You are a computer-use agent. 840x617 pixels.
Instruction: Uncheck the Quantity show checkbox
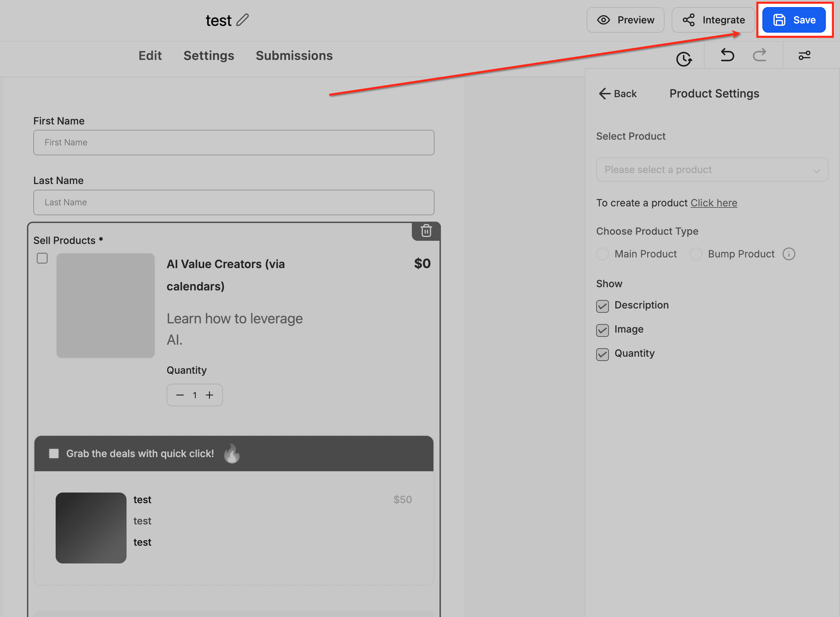(x=602, y=354)
